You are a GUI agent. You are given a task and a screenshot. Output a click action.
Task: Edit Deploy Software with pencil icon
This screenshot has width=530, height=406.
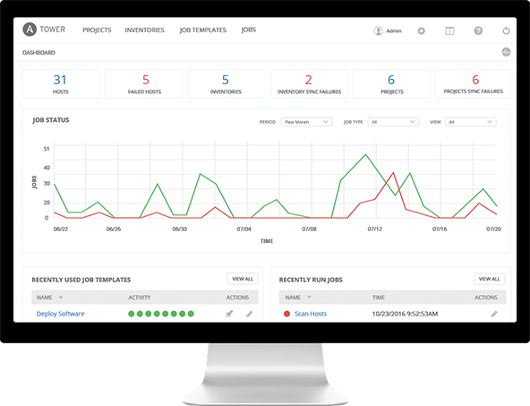pyautogui.click(x=249, y=314)
